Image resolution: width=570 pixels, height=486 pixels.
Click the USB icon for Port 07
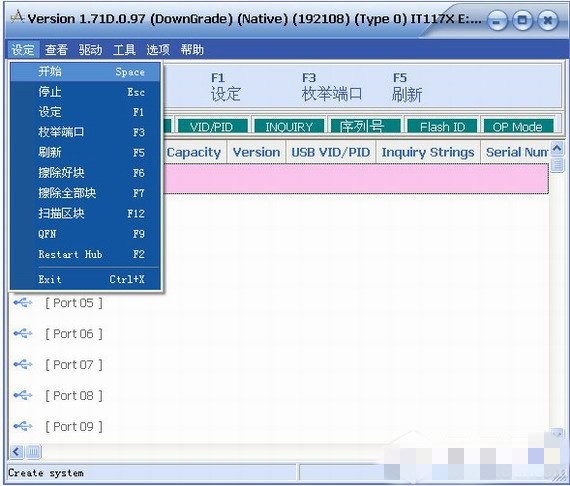coord(23,364)
